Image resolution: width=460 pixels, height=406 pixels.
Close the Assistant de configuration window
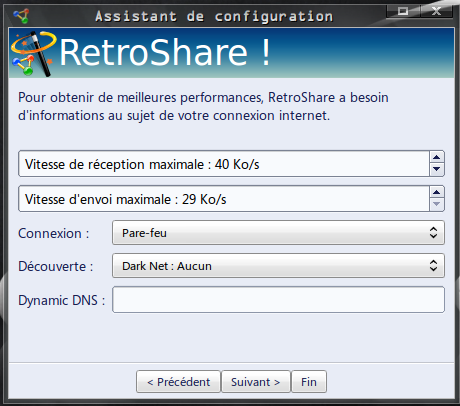point(436,11)
